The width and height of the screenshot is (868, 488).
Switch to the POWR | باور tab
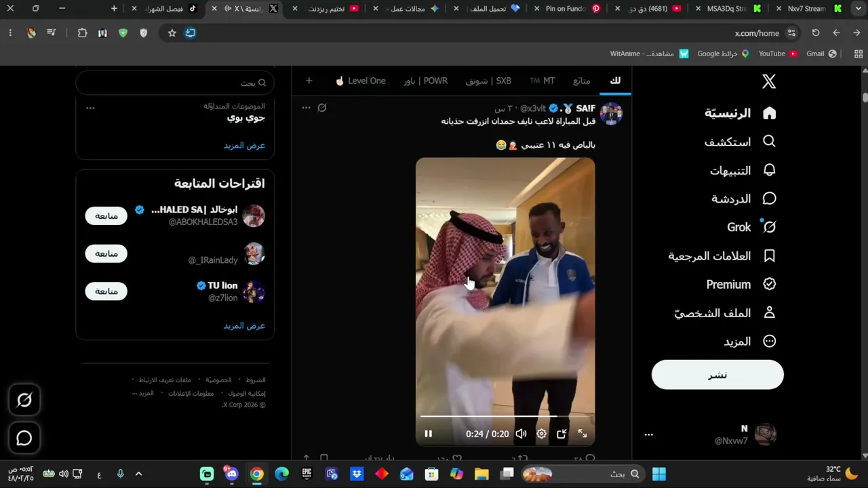point(426,81)
